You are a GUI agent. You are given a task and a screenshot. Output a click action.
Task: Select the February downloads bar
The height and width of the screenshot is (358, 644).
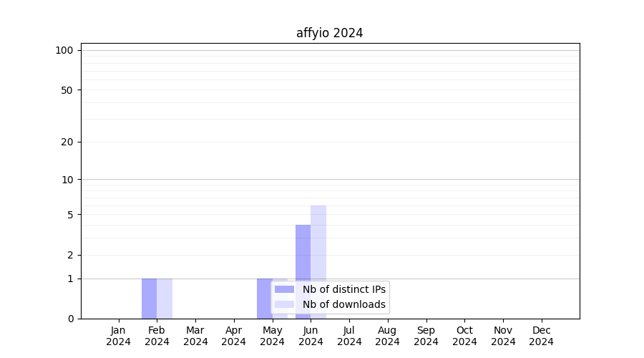[x=165, y=298]
